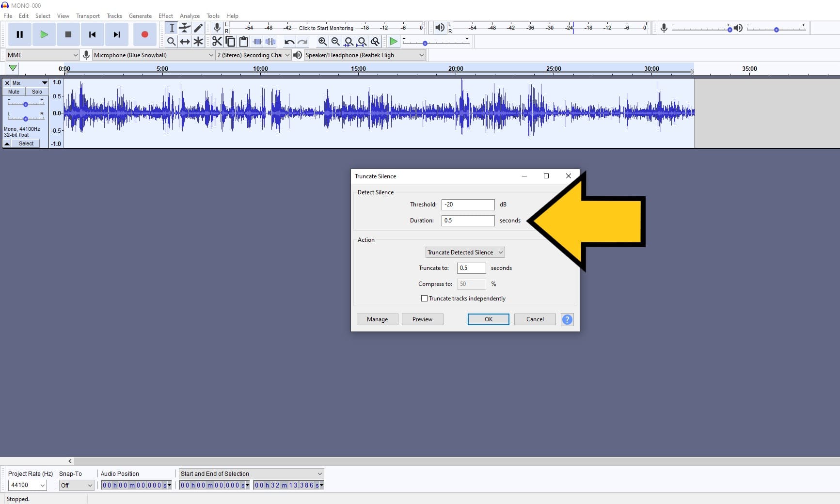This screenshot has height=504, width=840.
Task: Open the Analyze menu
Action: 190,16
